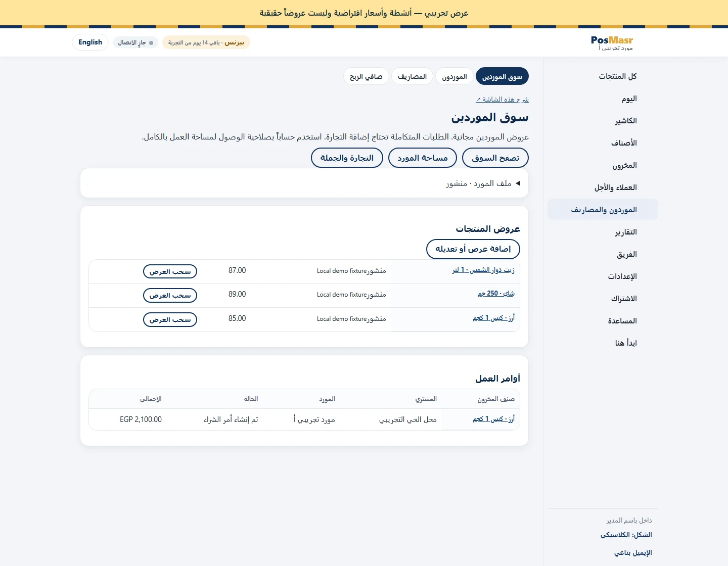
Task: Open المساعدة help page
Action: [x=603, y=321]
